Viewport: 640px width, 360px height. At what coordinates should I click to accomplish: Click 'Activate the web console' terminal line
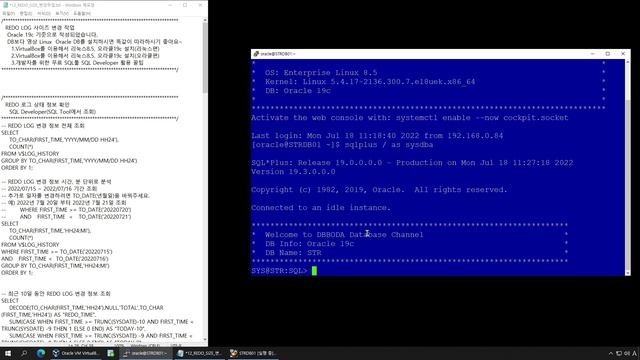(x=409, y=118)
